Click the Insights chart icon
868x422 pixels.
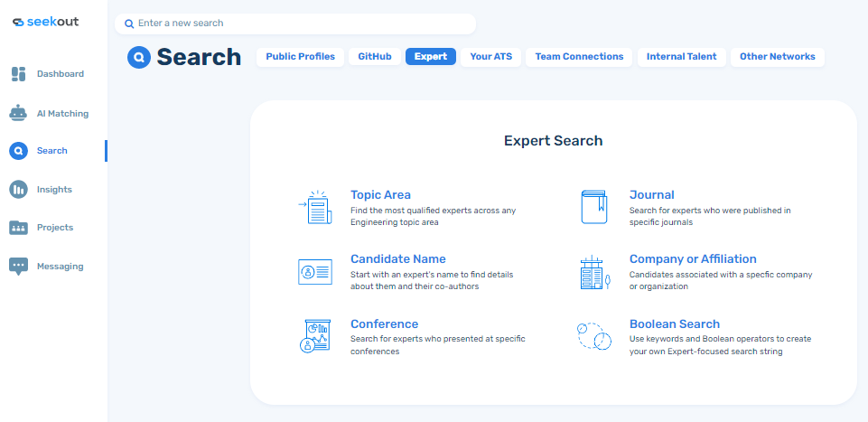click(x=18, y=190)
